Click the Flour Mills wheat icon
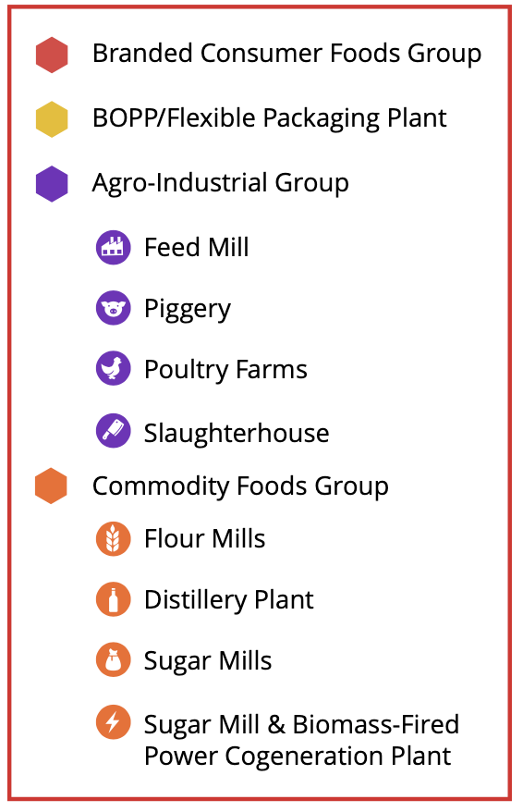The height and width of the screenshot is (812, 523). tap(113, 538)
